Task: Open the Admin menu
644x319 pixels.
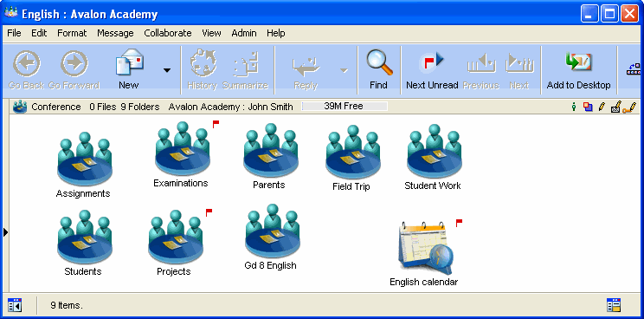Action: click(x=244, y=33)
